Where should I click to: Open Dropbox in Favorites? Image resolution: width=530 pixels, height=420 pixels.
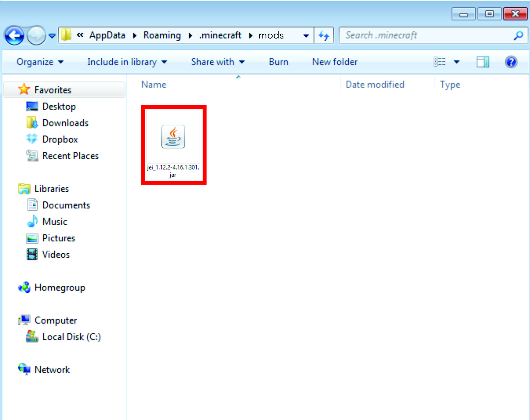[x=60, y=139]
